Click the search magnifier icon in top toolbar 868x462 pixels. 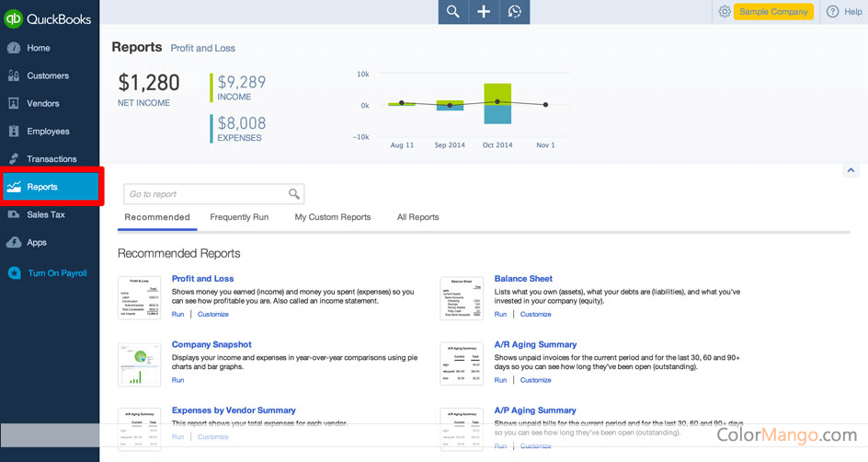coord(453,11)
